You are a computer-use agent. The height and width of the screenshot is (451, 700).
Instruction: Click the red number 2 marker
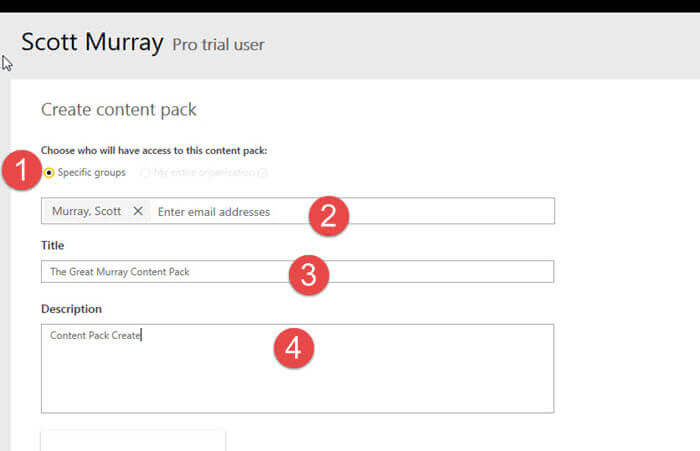(328, 215)
